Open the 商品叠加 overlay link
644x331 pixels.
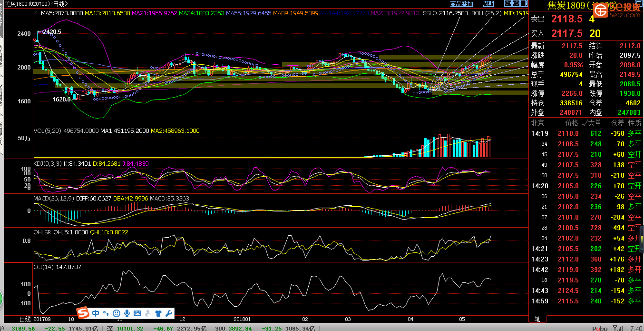pyautogui.click(x=461, y=4)
